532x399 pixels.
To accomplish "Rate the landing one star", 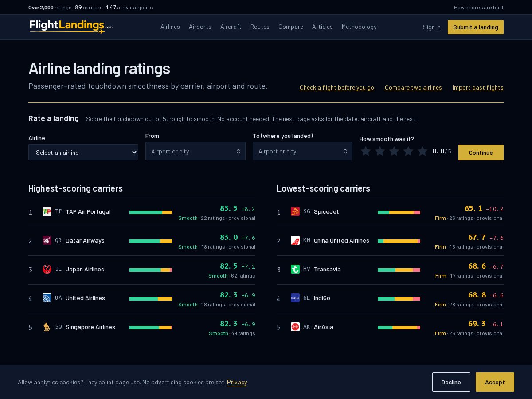I will pyautogui.click(x=366, y=151).
